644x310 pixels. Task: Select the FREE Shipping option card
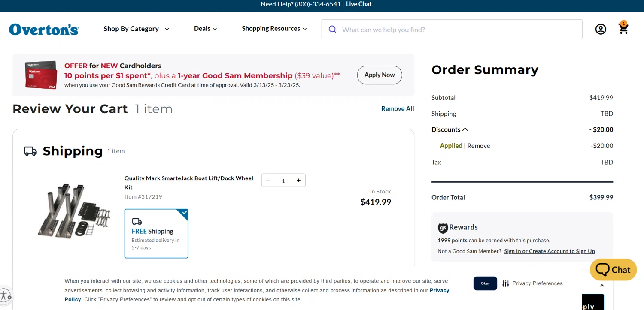[x=156, y=233]
